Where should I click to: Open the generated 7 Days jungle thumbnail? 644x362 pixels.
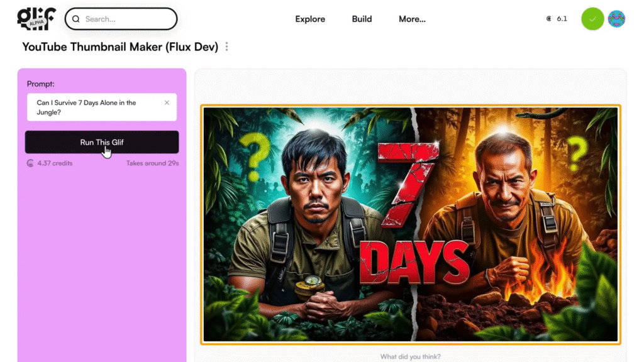click(411, 224)
